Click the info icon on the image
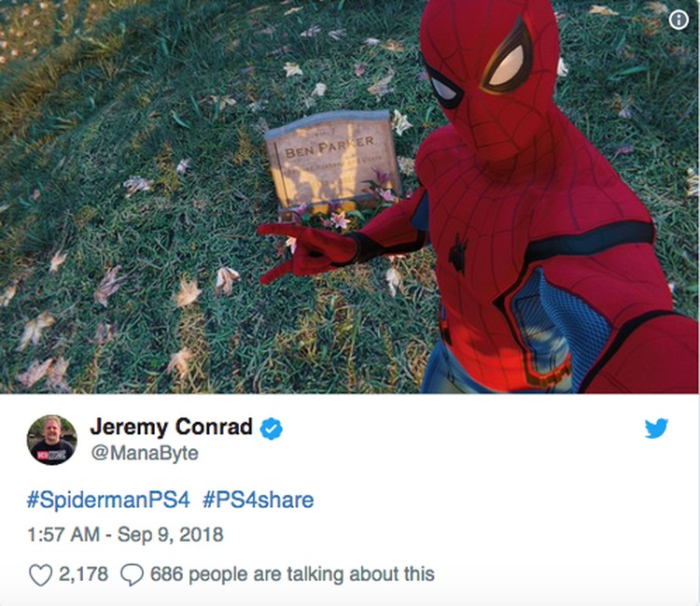The height and width of the screenshot is (606, 700). [x=679, y=21]
